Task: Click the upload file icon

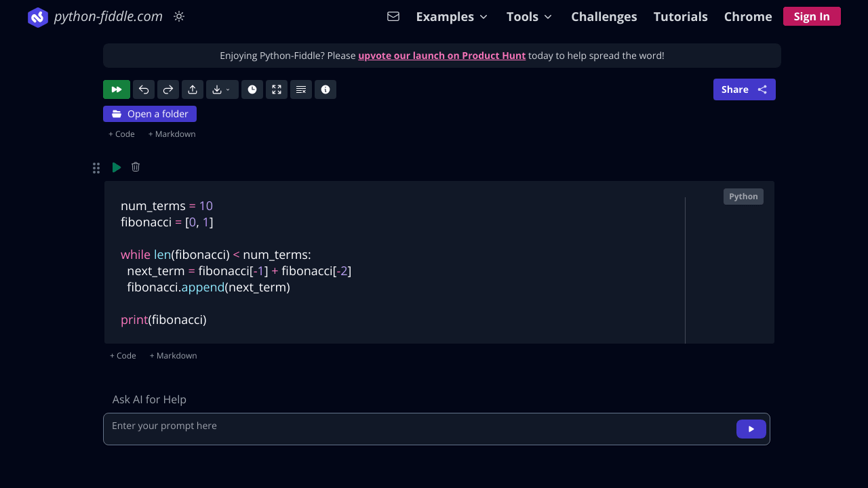Action: click(x=193, y=89)
